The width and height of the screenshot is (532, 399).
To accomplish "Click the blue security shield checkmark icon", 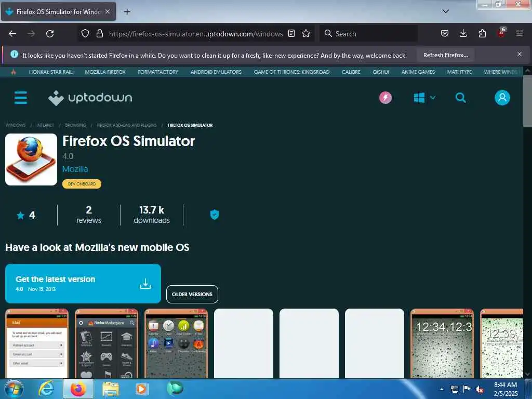I will click(x=215, y=215).
